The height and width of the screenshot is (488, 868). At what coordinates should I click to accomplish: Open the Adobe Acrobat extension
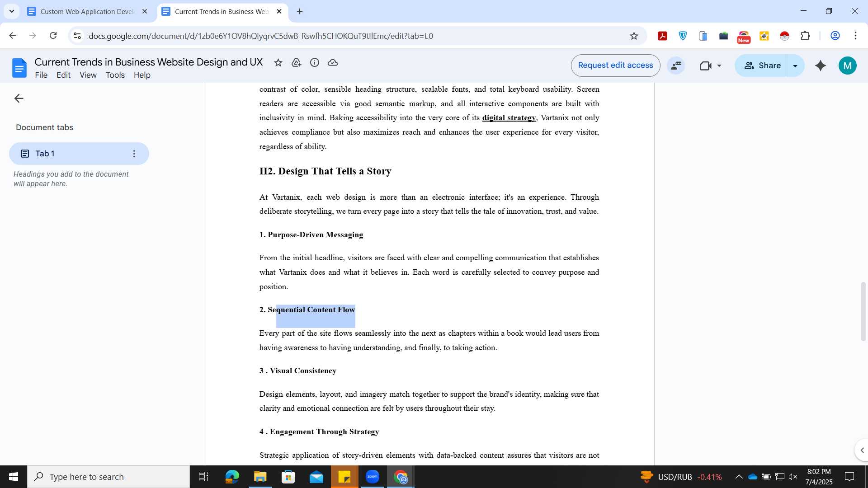[662, 36]
